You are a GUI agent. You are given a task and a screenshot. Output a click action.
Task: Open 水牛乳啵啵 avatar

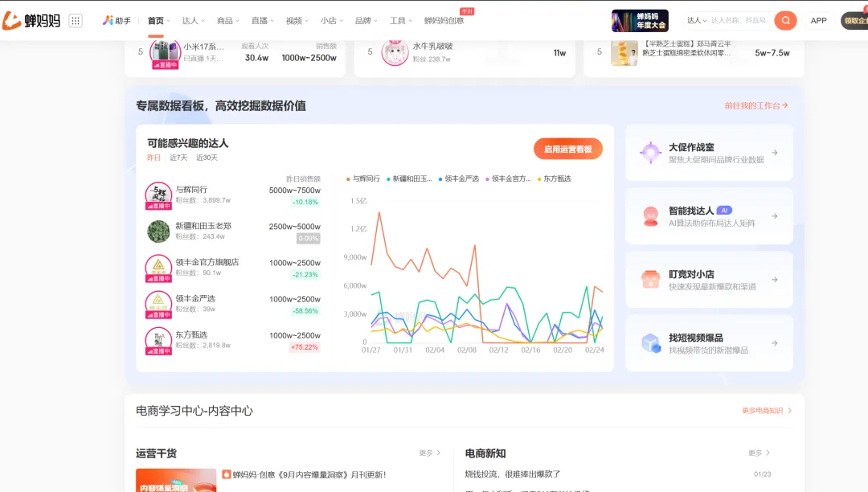click(395, 53)
